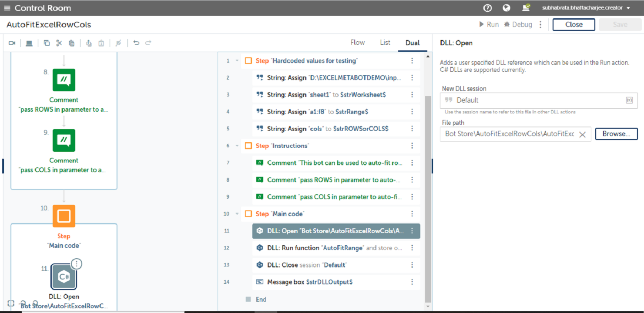Click the Start recording camera icon

[x=12, y=43]
